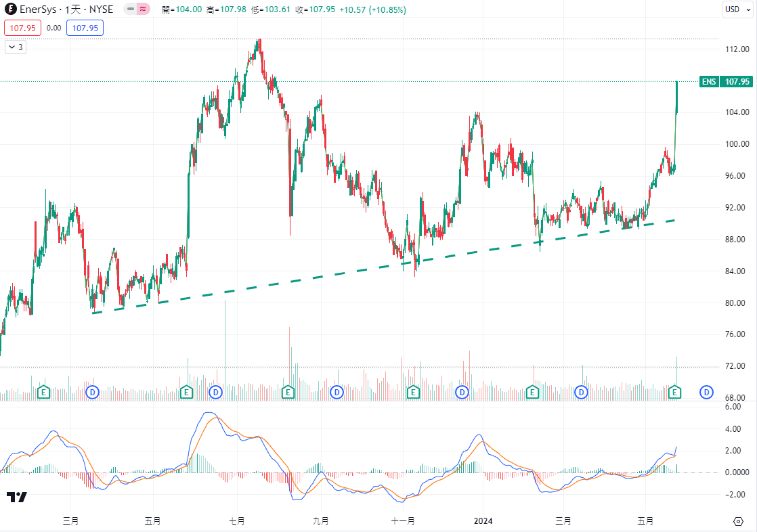This screenshot has width=757, height=532.
Task: Click the rightmost earnings E marker
Action: click(675, 391)
